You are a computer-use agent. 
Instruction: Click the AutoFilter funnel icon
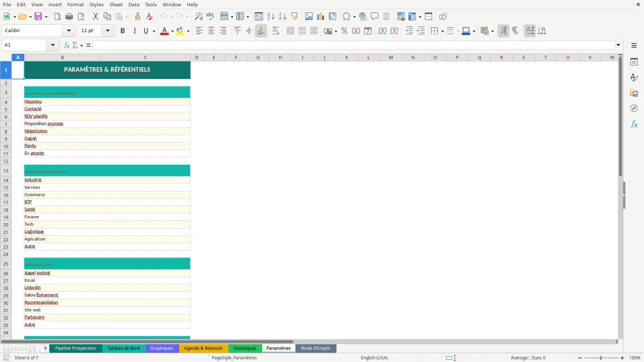pos(295,17)
